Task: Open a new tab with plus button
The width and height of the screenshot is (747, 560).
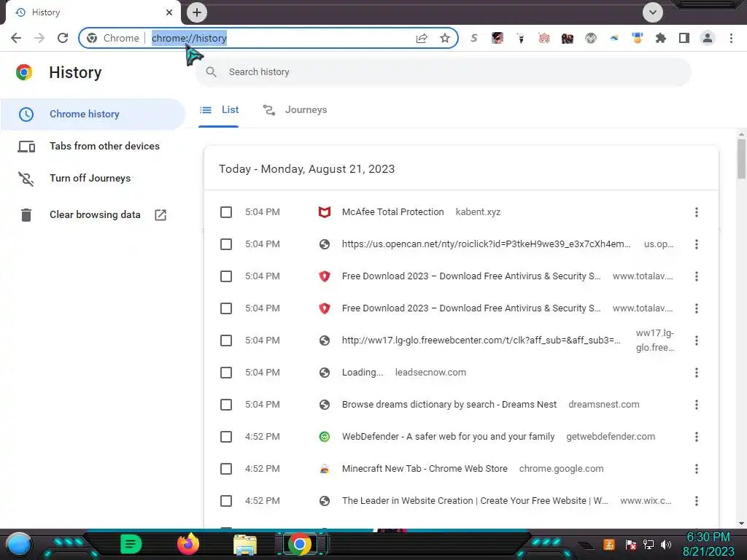Action: pyautogui.click(x=197, y=12)
